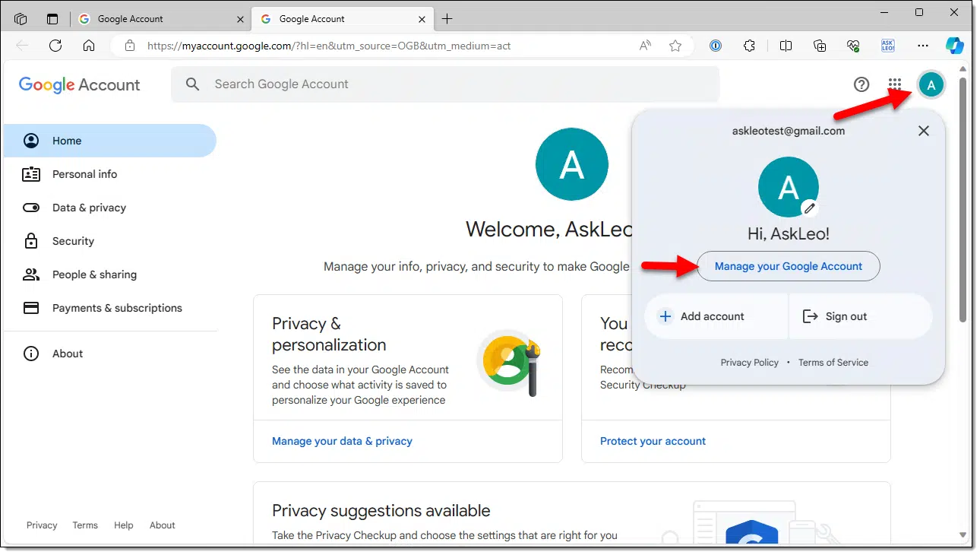Click the Ask Leo extension icon
Image resolution: width=980 pixels, height=555 pixels.
click(887, 46)
